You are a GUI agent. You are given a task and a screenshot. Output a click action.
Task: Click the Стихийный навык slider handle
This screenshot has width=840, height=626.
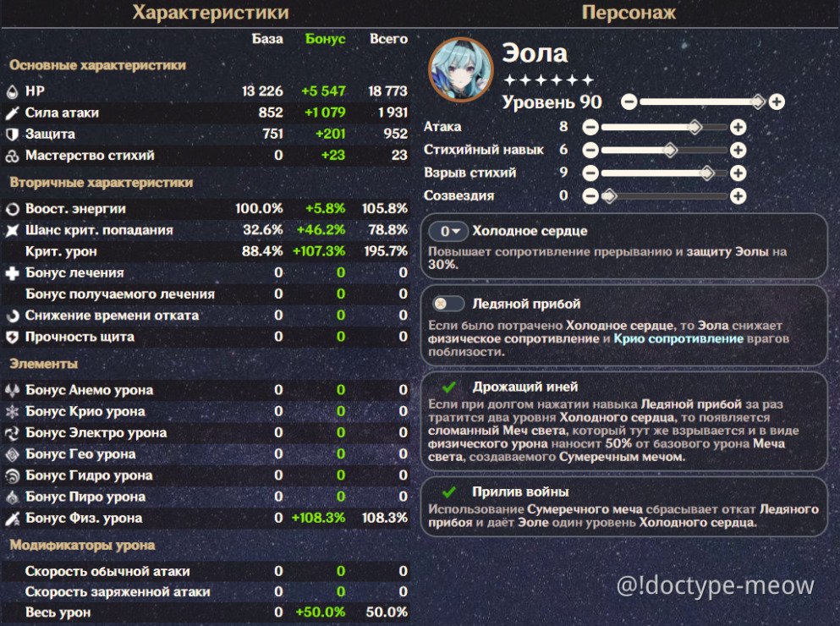670,150
